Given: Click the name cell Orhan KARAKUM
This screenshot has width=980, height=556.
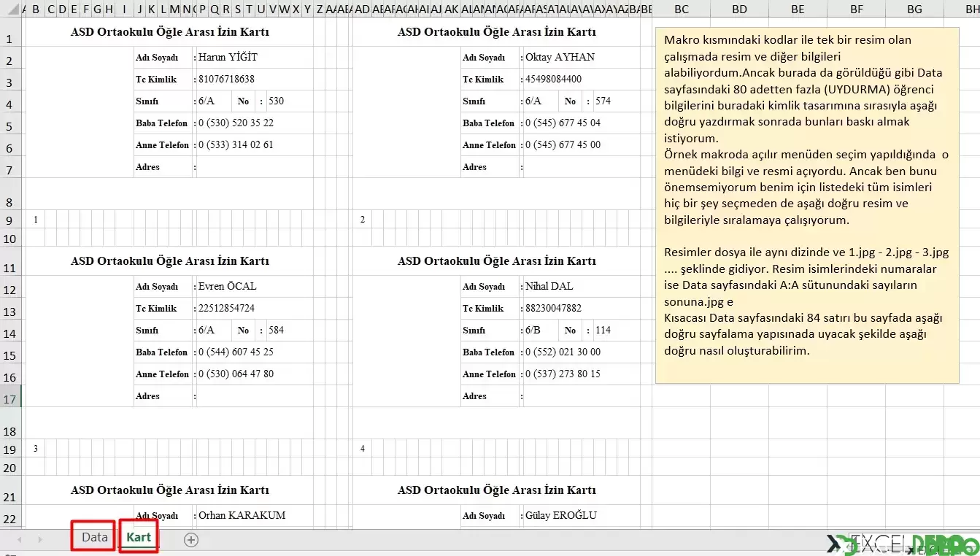Looking at the screenshot, I should coord(242,515).
